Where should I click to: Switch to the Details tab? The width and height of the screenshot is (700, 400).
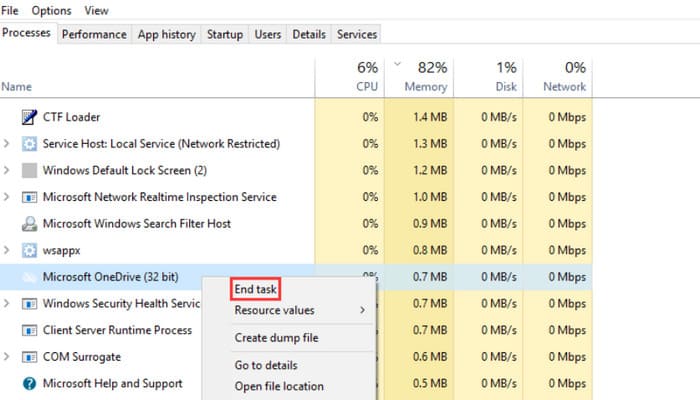coord(309,34)
